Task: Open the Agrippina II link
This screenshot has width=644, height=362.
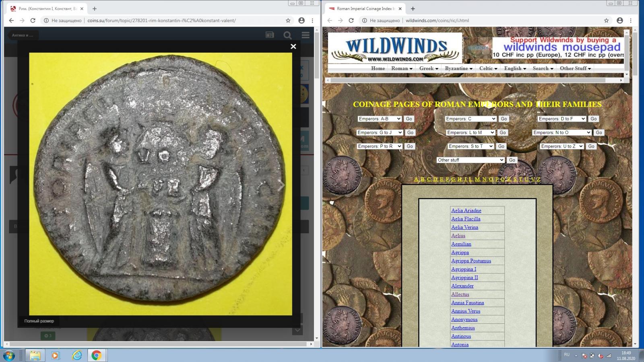Action: pos(464,278)
